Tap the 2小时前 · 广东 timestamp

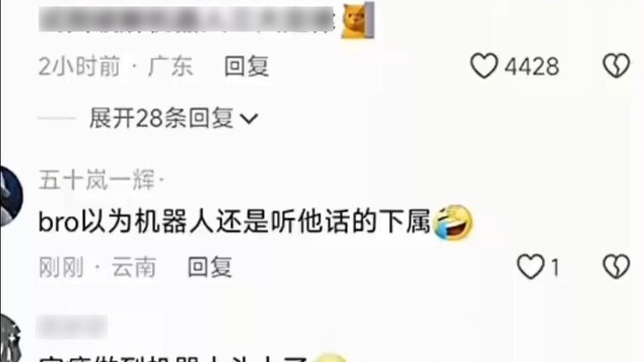(x=115, y=66)
